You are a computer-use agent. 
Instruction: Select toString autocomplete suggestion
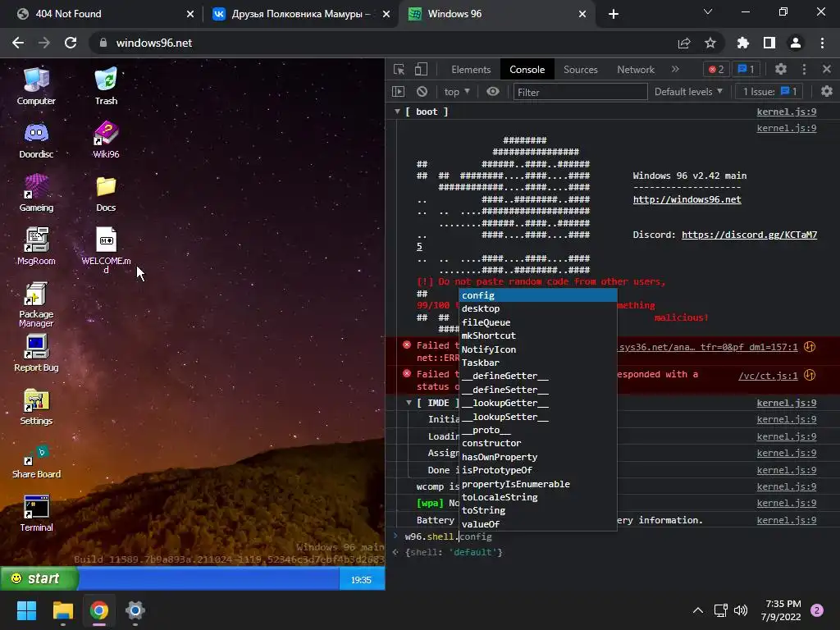[538, 510]
